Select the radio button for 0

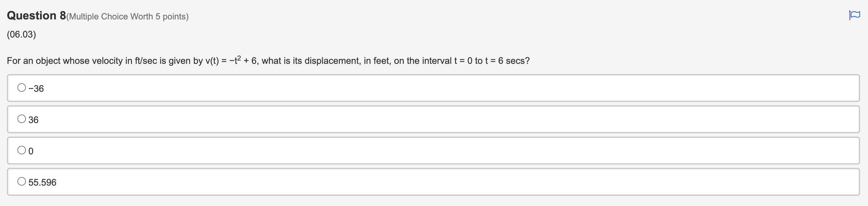pos(21,150)
